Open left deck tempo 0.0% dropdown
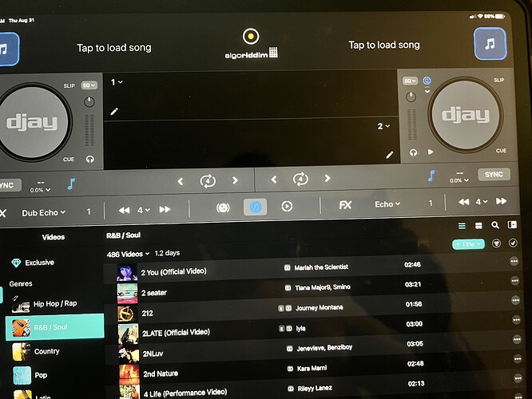 (x=41, y=190)
